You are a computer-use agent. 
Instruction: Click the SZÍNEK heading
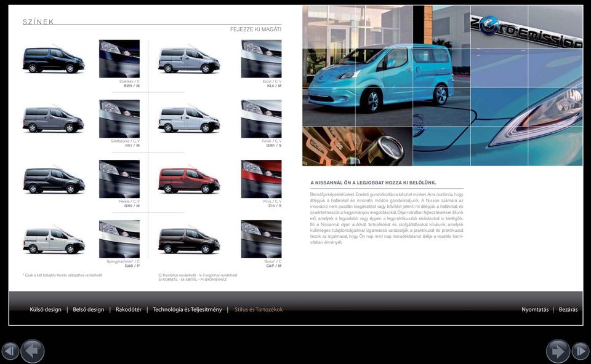38,22
